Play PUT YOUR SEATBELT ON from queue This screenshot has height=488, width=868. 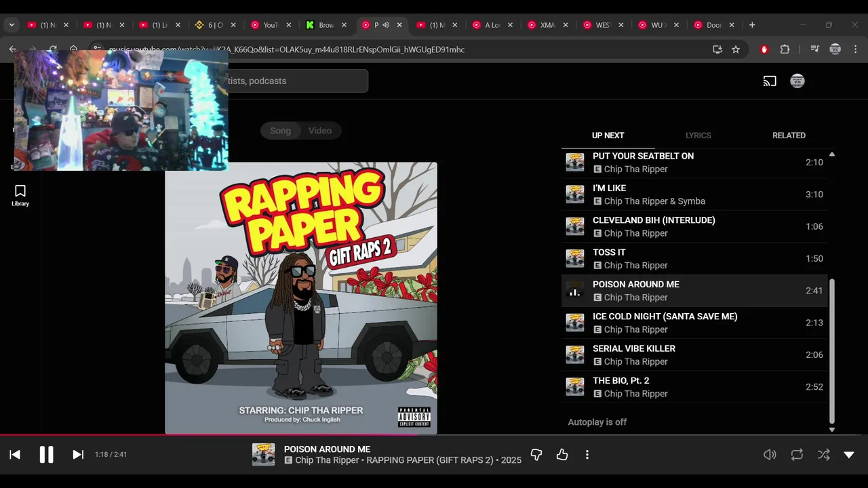click(x=694, y=163)
